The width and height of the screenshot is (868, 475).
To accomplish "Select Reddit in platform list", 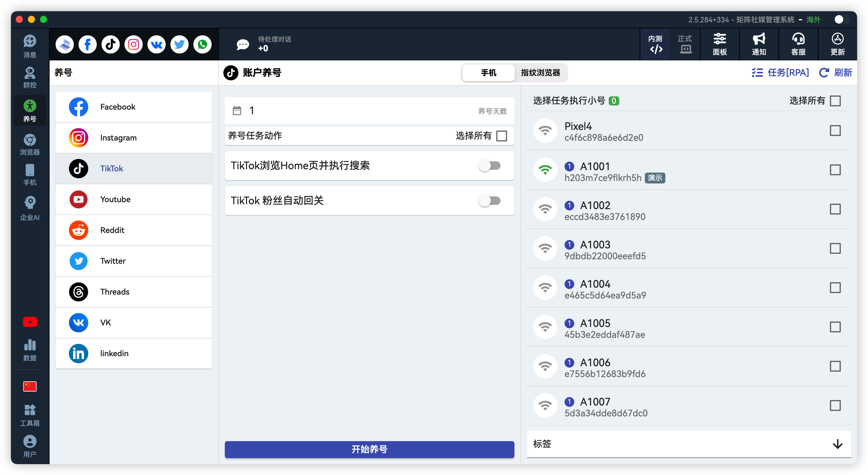I will pos(134,230).
